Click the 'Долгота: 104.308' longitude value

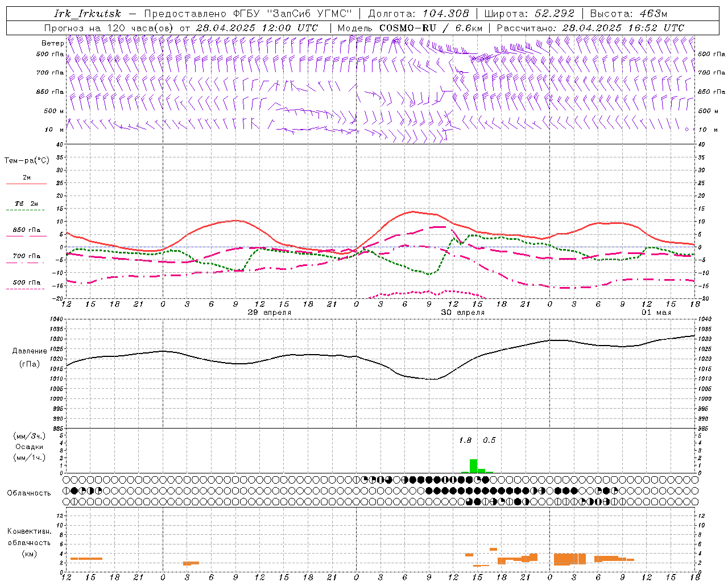(x=419, y=14)
